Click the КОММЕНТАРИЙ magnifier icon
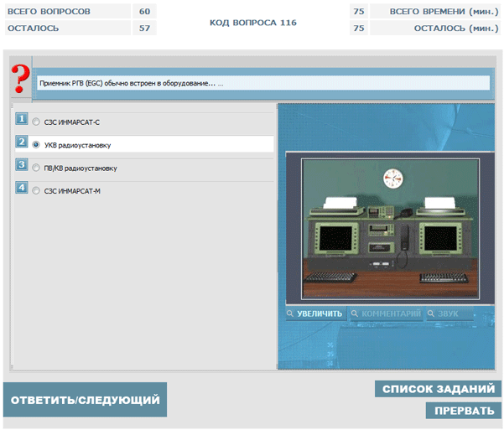 pos(354,313)
